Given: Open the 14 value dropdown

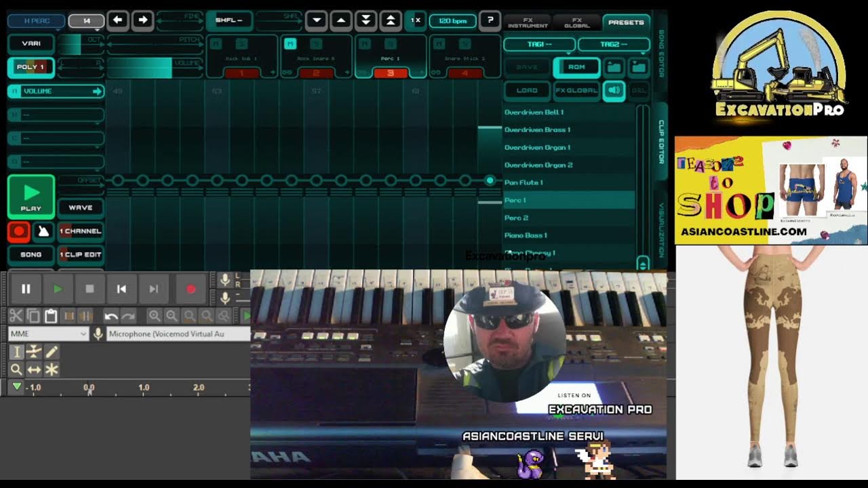Looking at the screenshot, I should (x=87, y=21).
